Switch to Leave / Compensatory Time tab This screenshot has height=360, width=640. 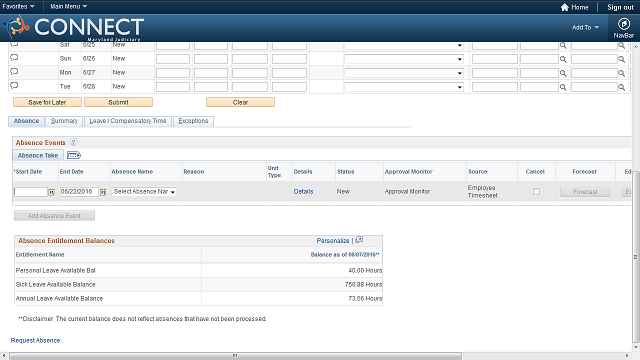click(128, 121)
